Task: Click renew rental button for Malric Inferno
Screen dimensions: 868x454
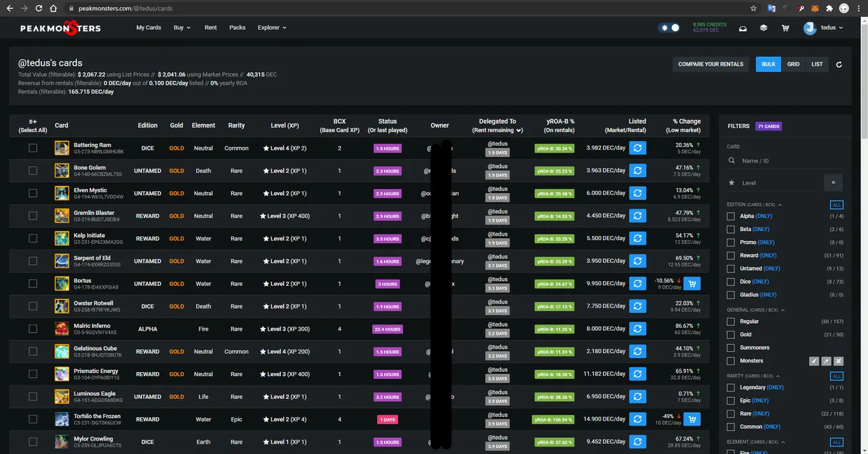Action: 637,329
